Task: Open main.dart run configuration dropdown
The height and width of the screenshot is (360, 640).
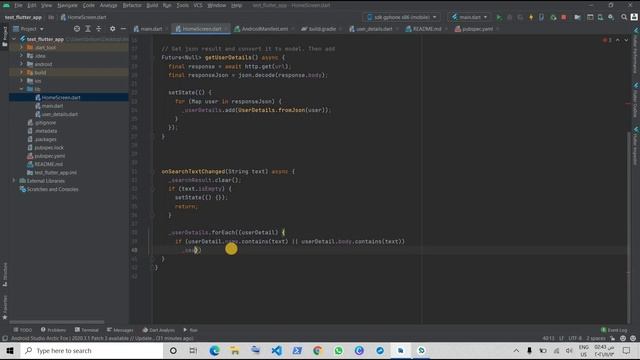Action: (x=470, y=17)
